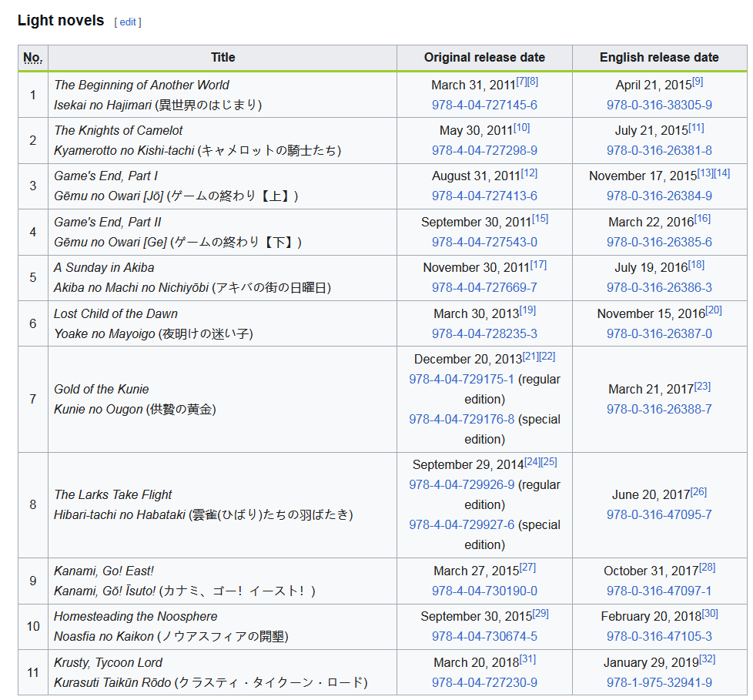
Task: Follow citation [11] after July 21, 2015
Action: (696, 127)
